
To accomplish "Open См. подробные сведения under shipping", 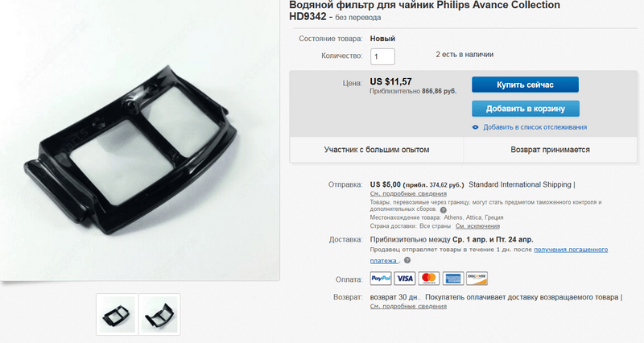I will coord(408,193).
